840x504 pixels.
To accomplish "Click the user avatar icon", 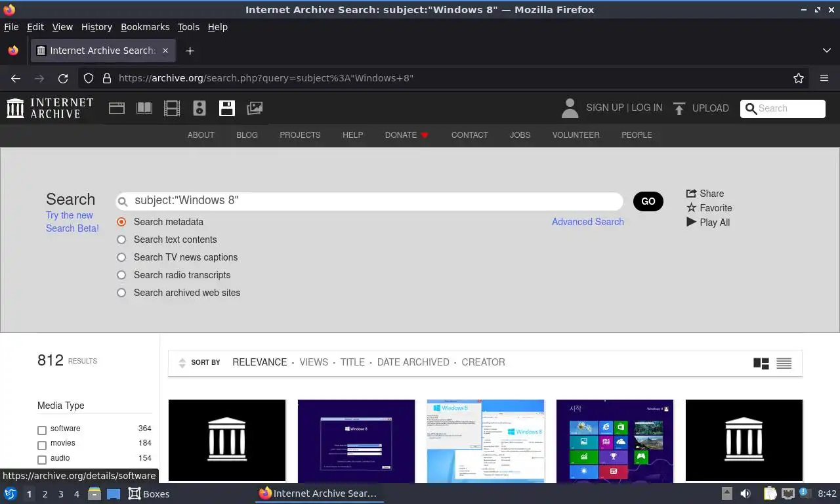I will pyautogui.click(x=570, y=108).
